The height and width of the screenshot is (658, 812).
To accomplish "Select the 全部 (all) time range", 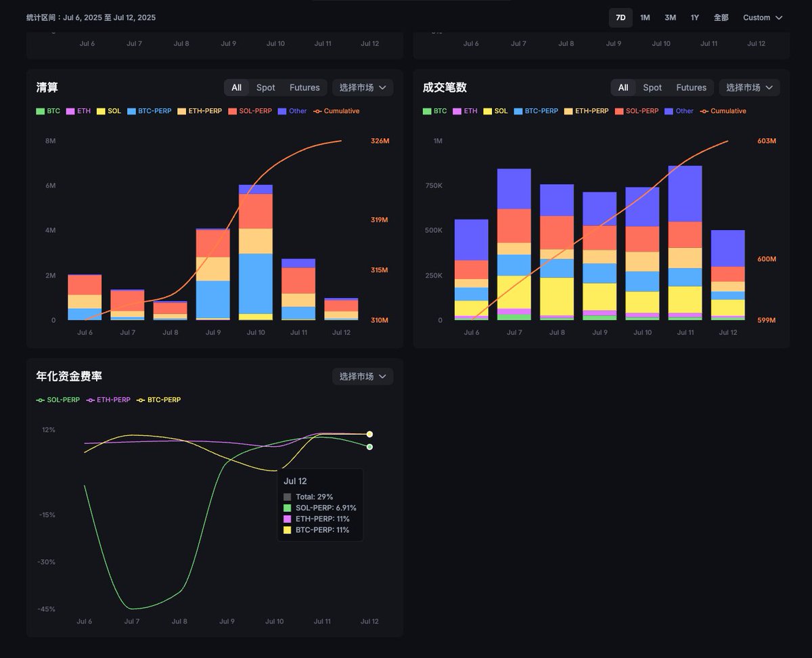I will coord(721,18).
